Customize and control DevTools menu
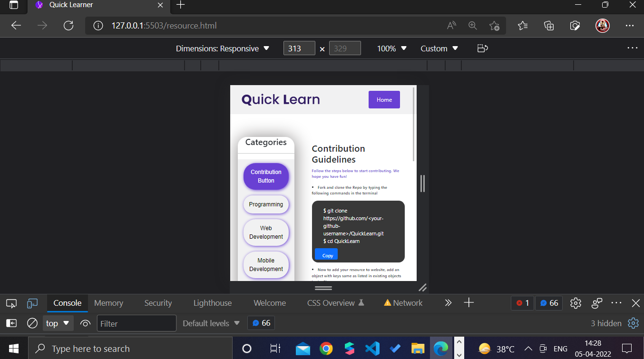644x359 pixels. pos(616,303)
